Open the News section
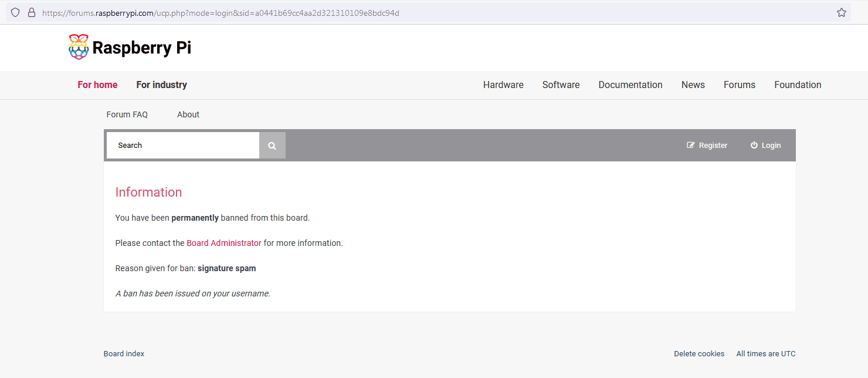The height and width of the screenshot is (378, 868). 693,85
